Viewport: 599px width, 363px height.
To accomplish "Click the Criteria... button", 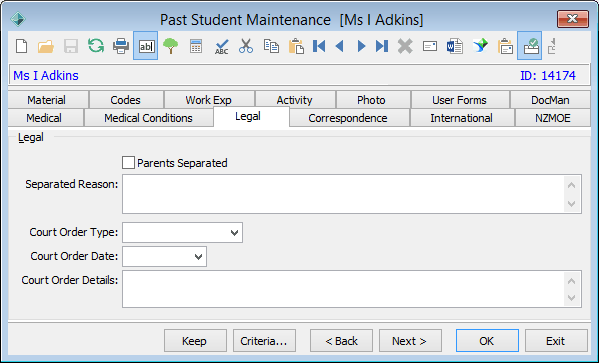I will point(264,340).
